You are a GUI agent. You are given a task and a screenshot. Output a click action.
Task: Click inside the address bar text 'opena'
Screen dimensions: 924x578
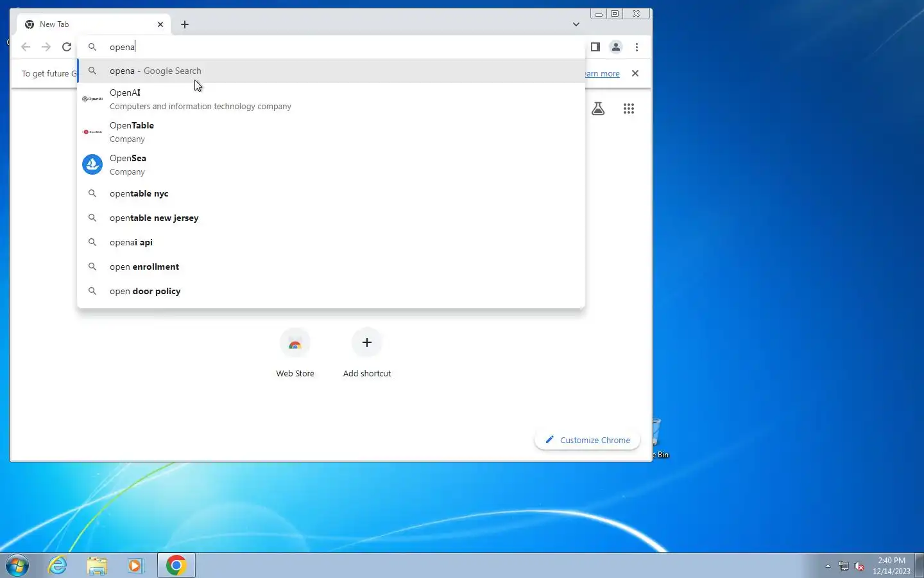coord(122,47)
